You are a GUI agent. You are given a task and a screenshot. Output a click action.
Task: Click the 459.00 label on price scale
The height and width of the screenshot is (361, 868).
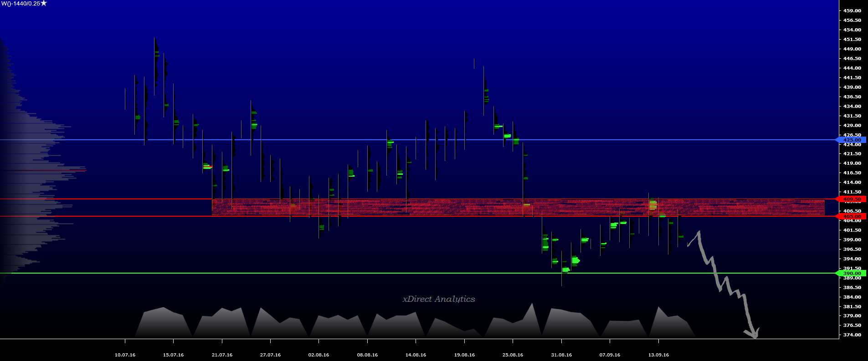pyautogui.click(x=852, y=10)
